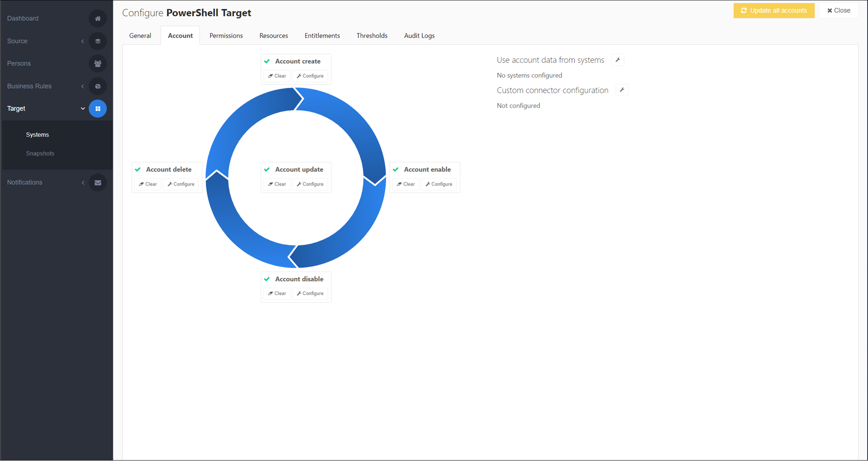Viewport: 868px width, 461px height.
Task: Configure the Account disable action
Action: tap(310, 294)
